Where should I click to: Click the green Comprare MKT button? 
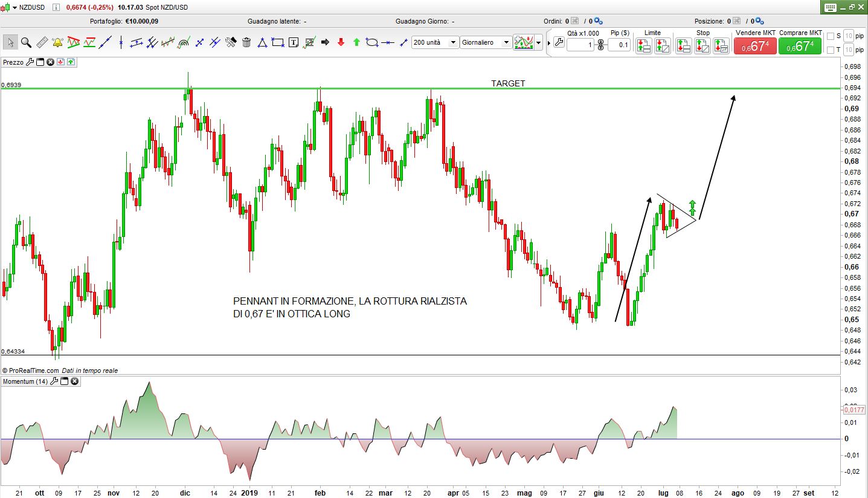(x=800, y=46)
